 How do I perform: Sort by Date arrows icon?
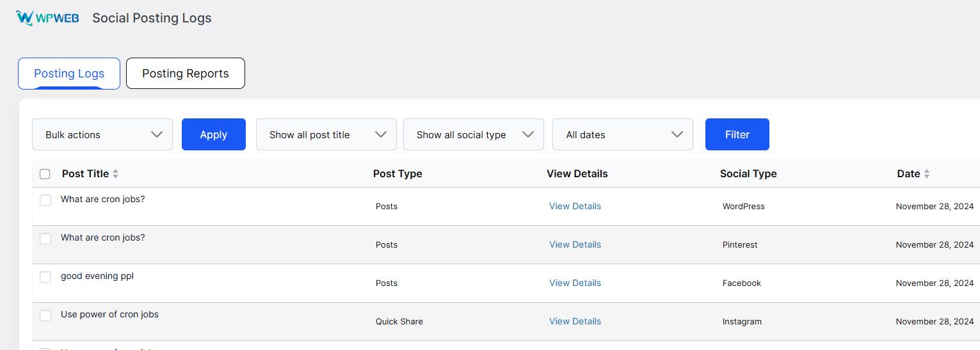click(x=926, y=174)
